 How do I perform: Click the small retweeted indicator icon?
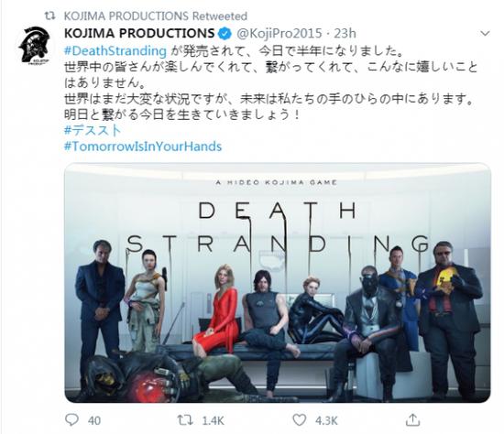49,16
